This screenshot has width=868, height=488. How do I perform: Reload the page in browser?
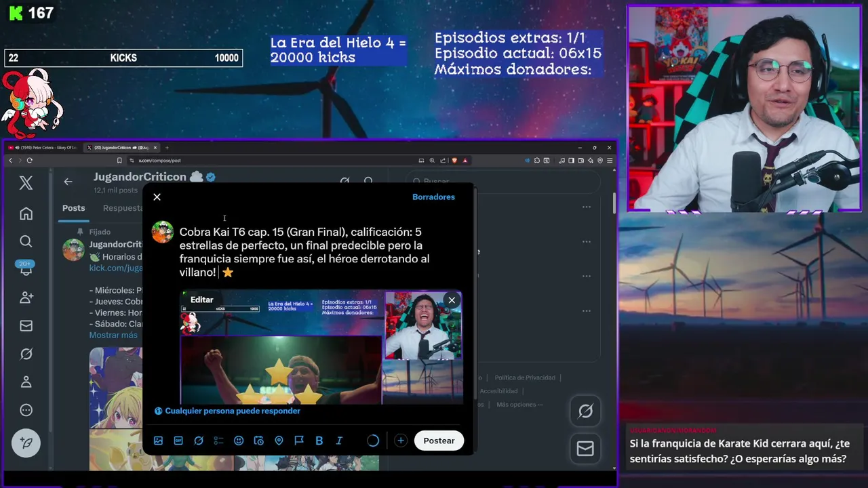pos(30,161)
